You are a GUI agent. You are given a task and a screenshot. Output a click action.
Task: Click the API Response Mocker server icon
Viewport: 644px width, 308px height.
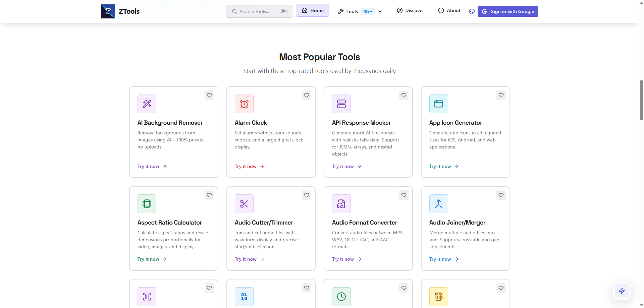pyautogui.click(x=341, y=104)
